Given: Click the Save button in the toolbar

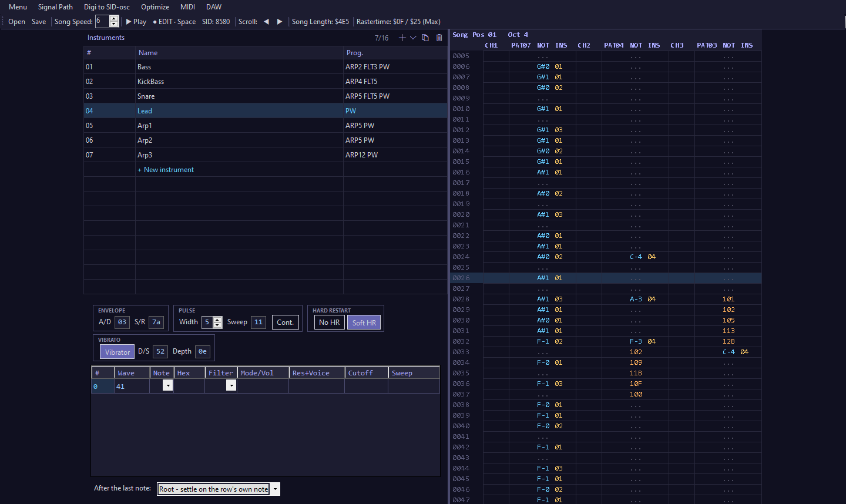Looking at the screenshot, I should (39, 22).
